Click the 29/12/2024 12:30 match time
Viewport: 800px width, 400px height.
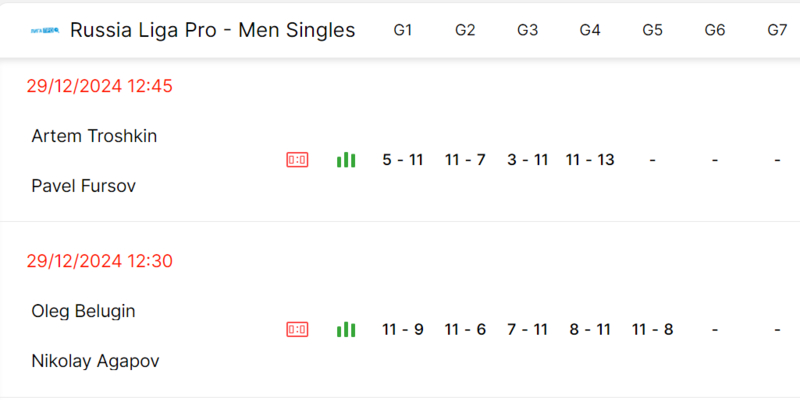pos(100,262)
